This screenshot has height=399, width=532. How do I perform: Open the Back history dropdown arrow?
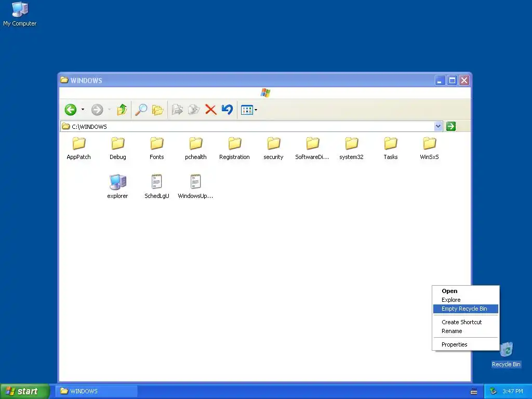tap(83, 110)
